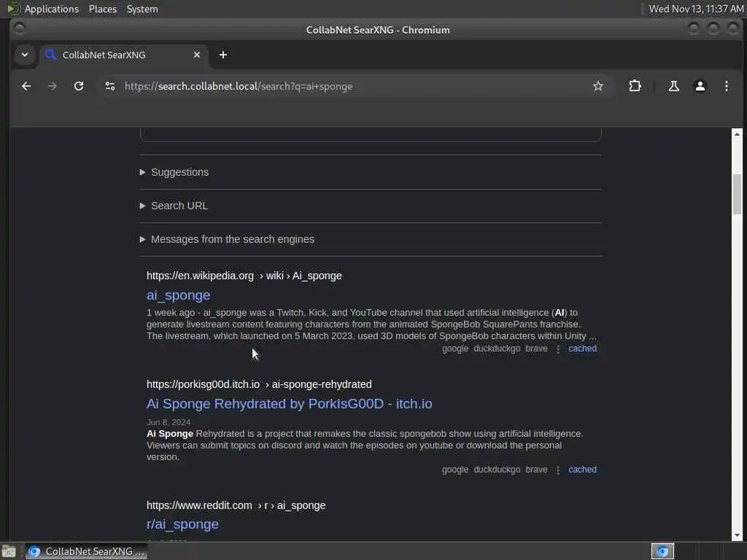Image resolution: width=747 pixels, height=560 pixels.
Task: Click the workspace switcher in bottom panel
Action: [x=662, y=551]
